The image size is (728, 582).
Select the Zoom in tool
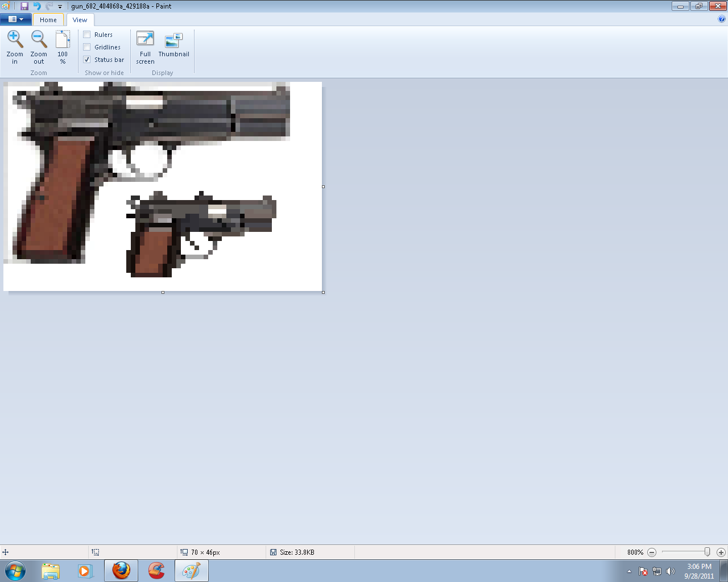(15, 45)
